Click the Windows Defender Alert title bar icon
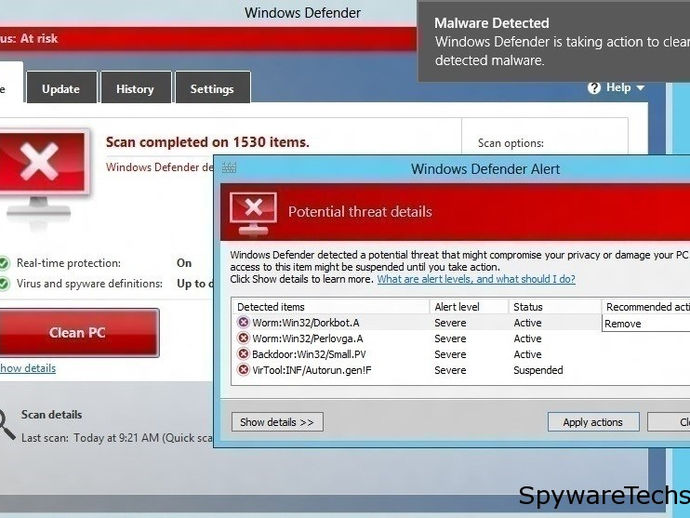This screenshot has width=690, height=518. tap(229, 168)
